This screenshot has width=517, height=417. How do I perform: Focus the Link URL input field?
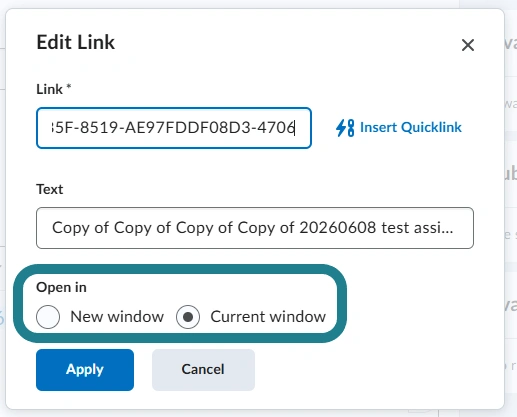[174, 128]
